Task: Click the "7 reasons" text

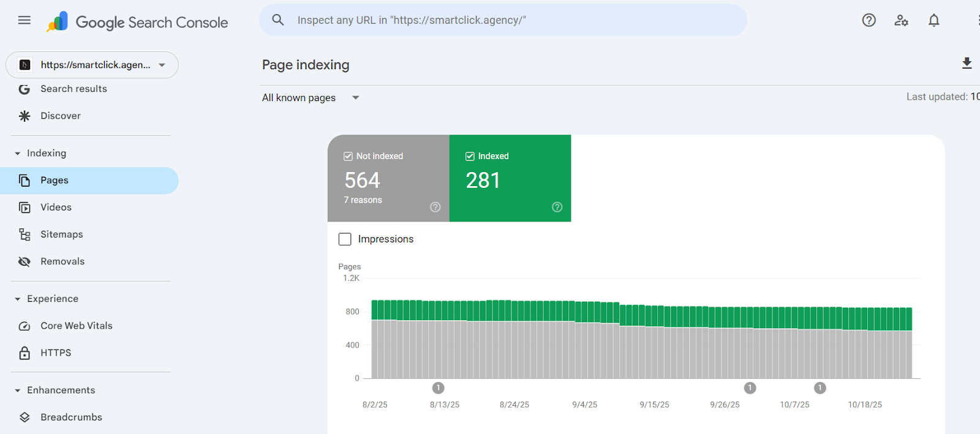Action: 363,200
